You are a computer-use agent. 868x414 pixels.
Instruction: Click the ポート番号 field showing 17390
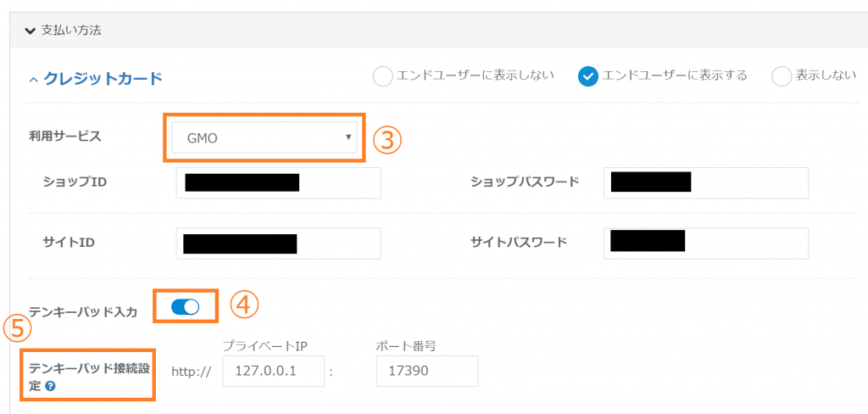(426, 371)
